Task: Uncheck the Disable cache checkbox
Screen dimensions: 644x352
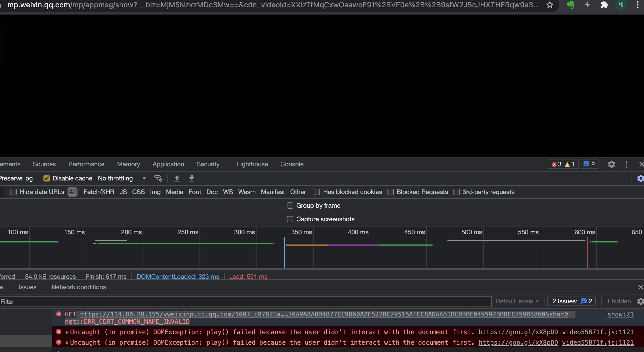Action: click(47, 178)
